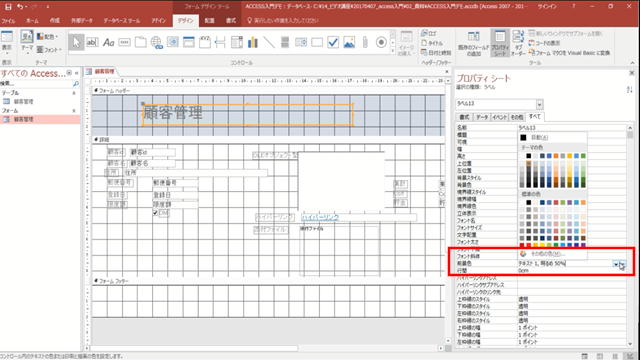This screenshot has width=640, height=360.
Task: Click the Property Sheet ribbon button
Action: [x=500, y=43]
